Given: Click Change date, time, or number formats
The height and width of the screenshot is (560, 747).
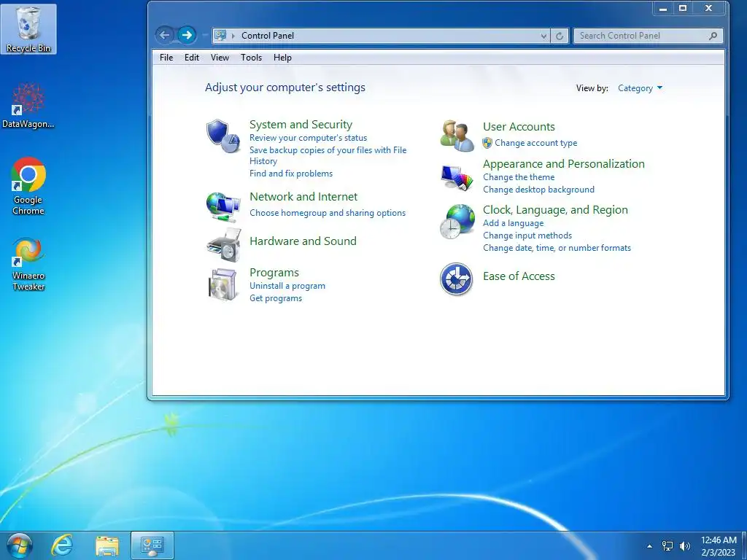Looking at the screenshot, I should click(x=557, y=248).
